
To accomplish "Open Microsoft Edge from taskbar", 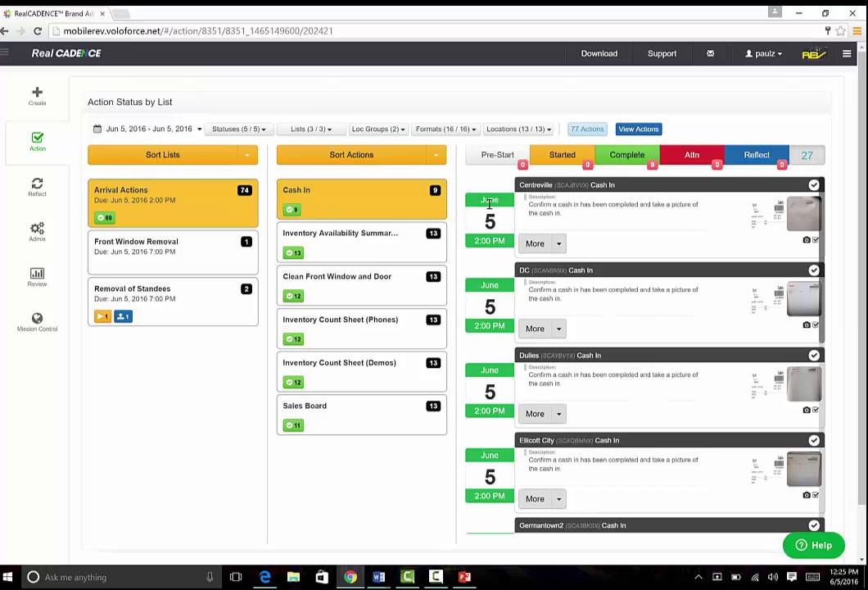I will (x=265, y=577).
